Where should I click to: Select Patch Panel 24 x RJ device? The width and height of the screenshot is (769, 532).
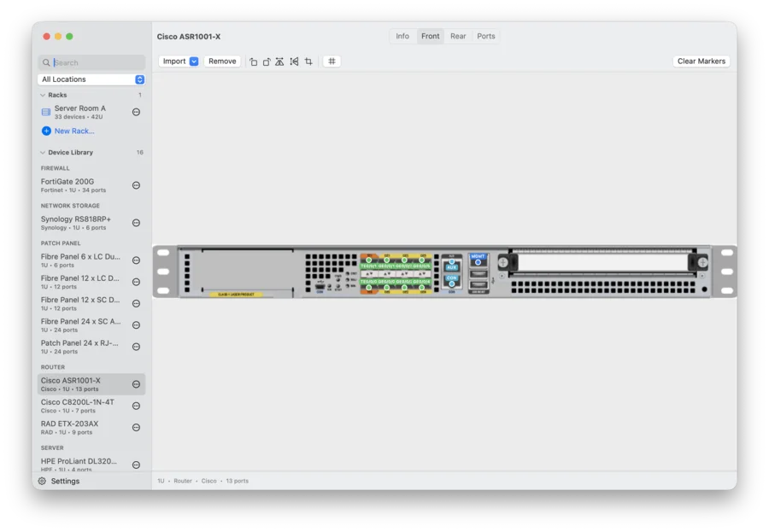(x=91, y=347)
